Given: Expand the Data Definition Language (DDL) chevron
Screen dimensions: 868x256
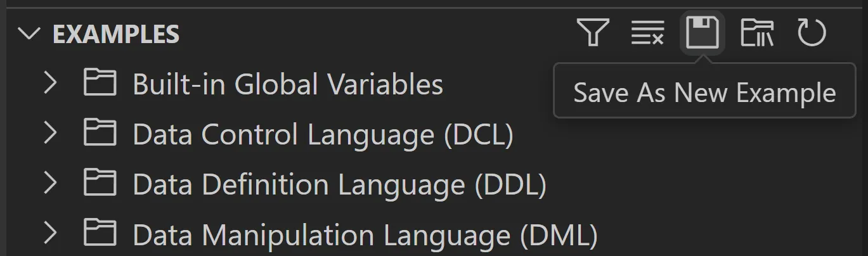Looking at the screenshot, I should (x=51, y=184).
